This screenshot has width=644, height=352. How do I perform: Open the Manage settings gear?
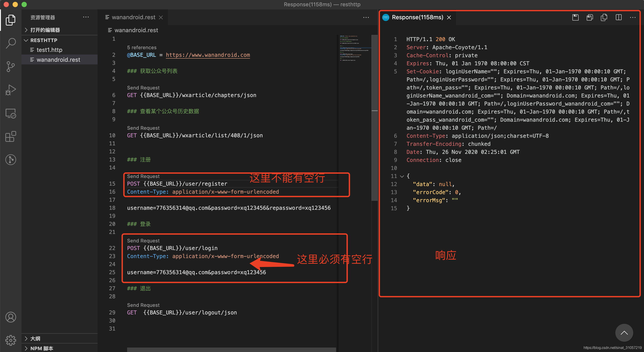tap(11, 340)
